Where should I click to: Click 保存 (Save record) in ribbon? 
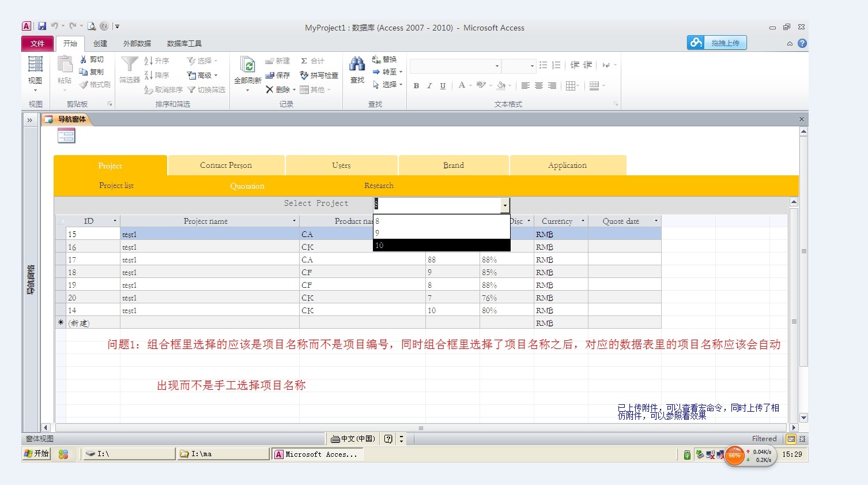point(277,75)
